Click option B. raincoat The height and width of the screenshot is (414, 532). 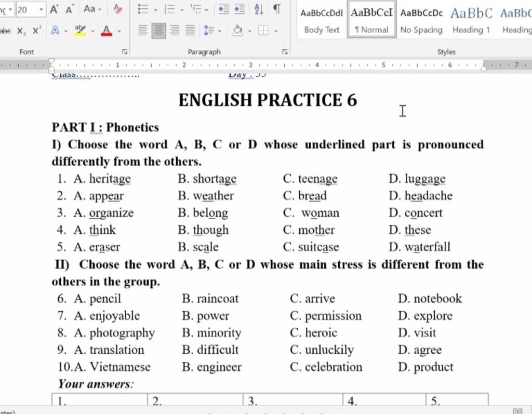pyautogui.click(x=210, y=299)
